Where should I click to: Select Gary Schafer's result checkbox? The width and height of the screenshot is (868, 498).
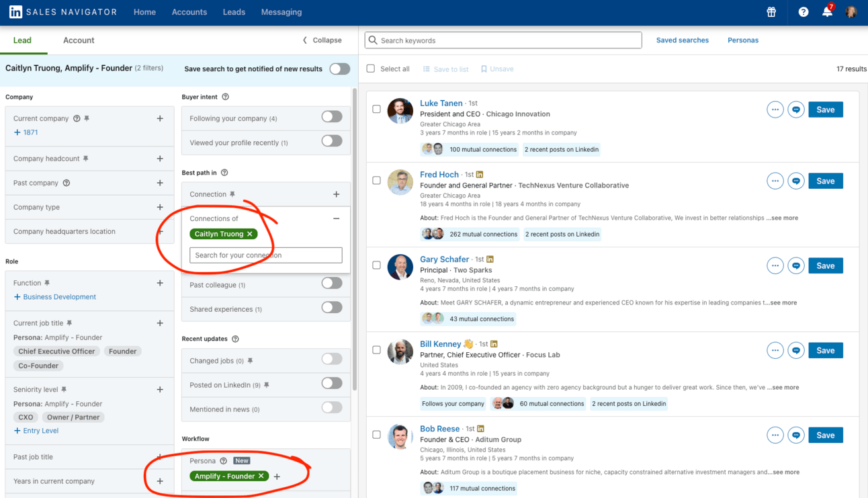[376, 265]
